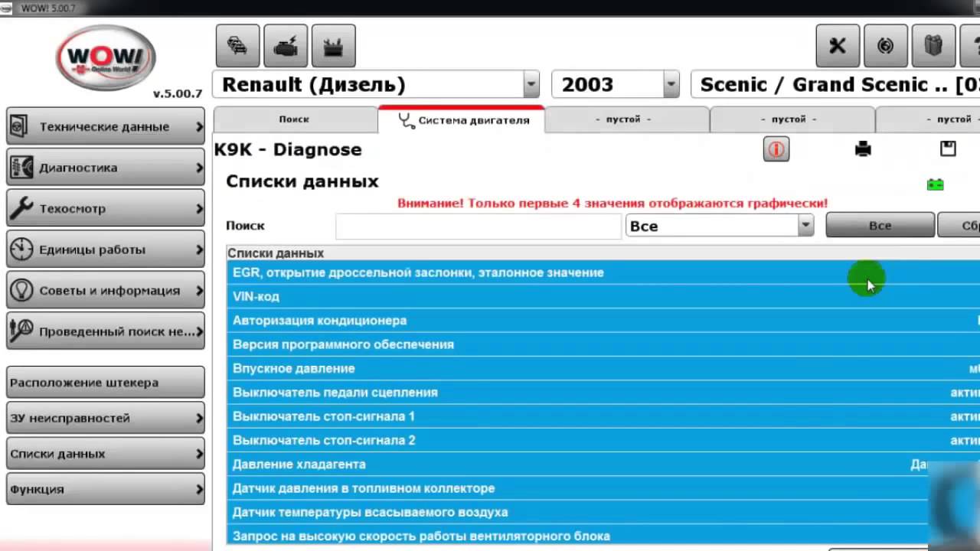The image size is (980, 551).
Task: Expand the left-menu Списки данных arrow
Action: 199,454
